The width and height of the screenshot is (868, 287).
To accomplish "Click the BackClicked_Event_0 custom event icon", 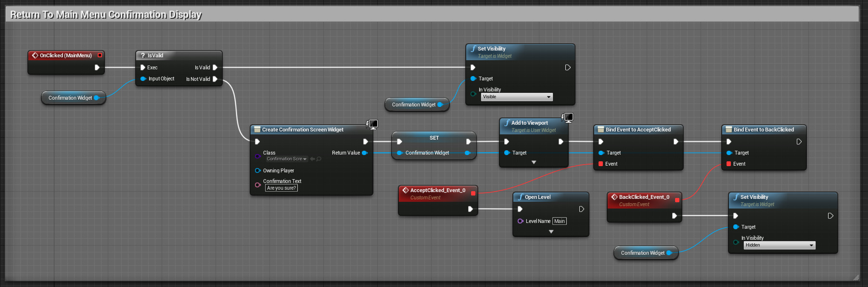I will coord(614,197).
